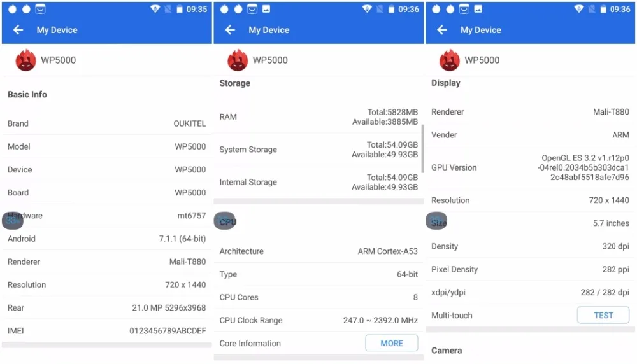
Task: Tap Board row label
Action: 18,192
